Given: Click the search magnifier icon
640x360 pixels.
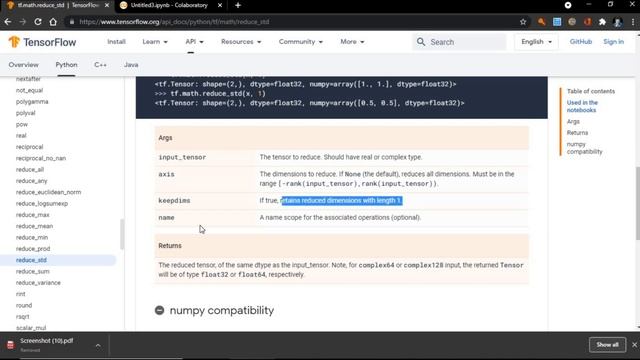Looking at the screenshot, I should (x=421, y=42).
